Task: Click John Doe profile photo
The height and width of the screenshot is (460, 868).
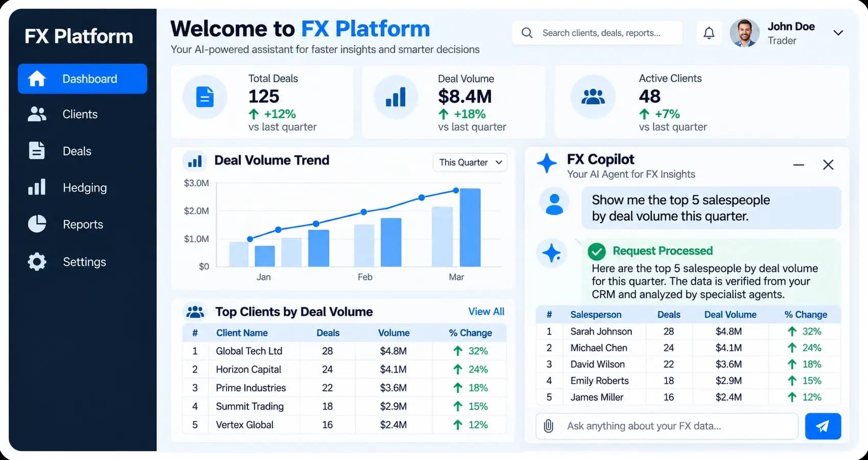Action: (x=745, y=33)
